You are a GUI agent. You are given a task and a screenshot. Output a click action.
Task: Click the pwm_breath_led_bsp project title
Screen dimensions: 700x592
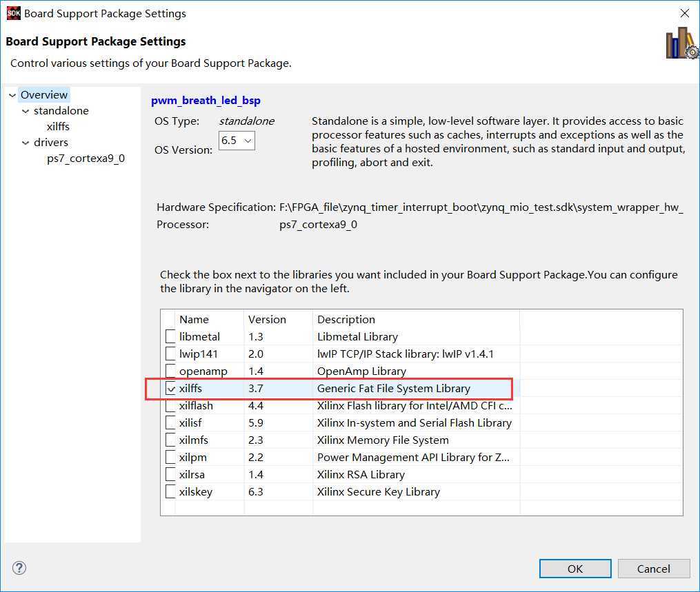click(206, 101)
